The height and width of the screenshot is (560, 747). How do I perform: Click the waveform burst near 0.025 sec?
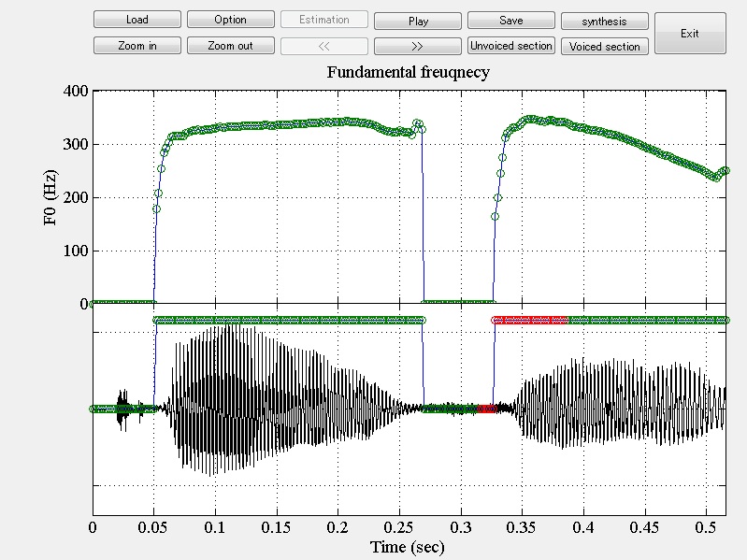pyautogui.click(x=122, y=409)
